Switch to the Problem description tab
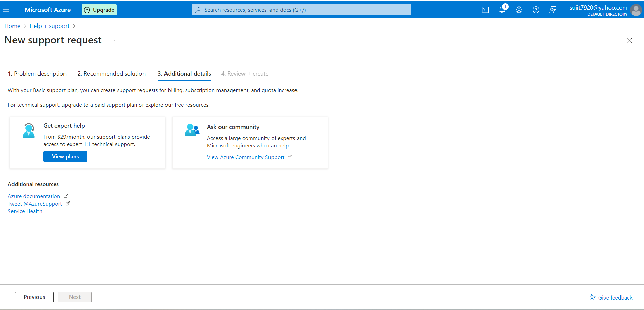 [37, 73]
